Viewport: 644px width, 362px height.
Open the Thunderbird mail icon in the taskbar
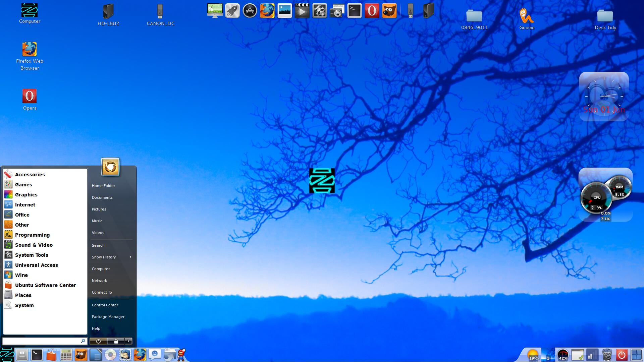[125, 355]
